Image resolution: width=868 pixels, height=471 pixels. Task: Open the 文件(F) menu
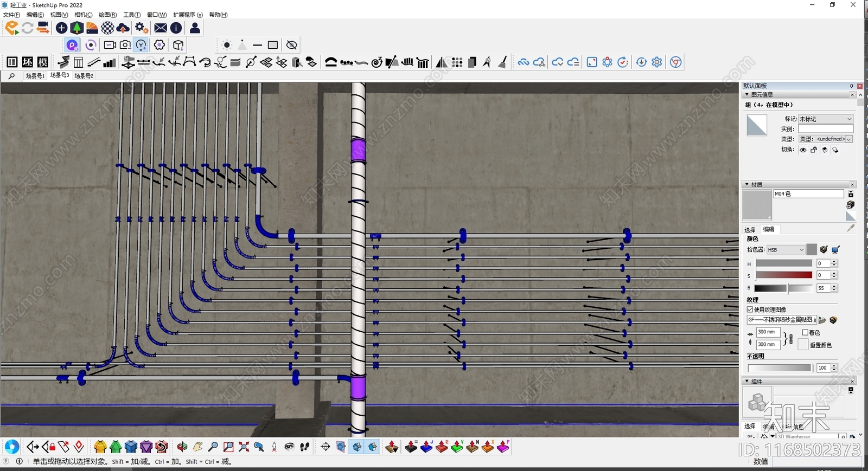click(11, 15)
